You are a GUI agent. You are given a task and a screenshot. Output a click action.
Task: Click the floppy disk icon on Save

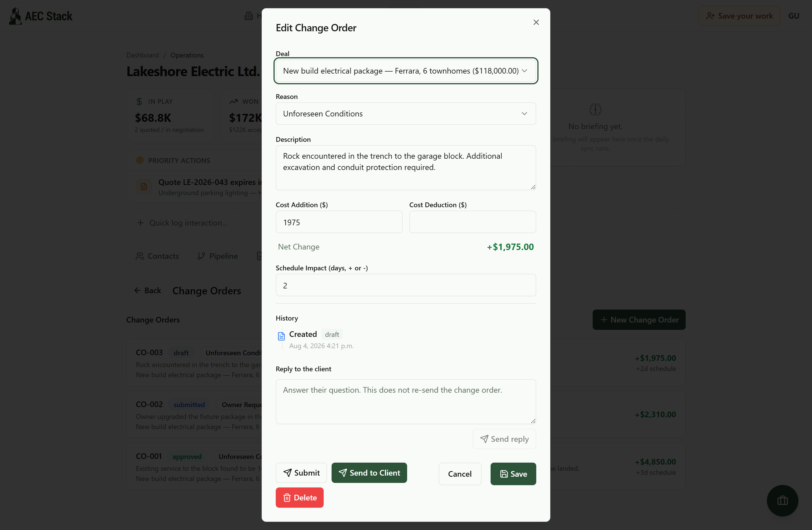[x=504, y=474]
